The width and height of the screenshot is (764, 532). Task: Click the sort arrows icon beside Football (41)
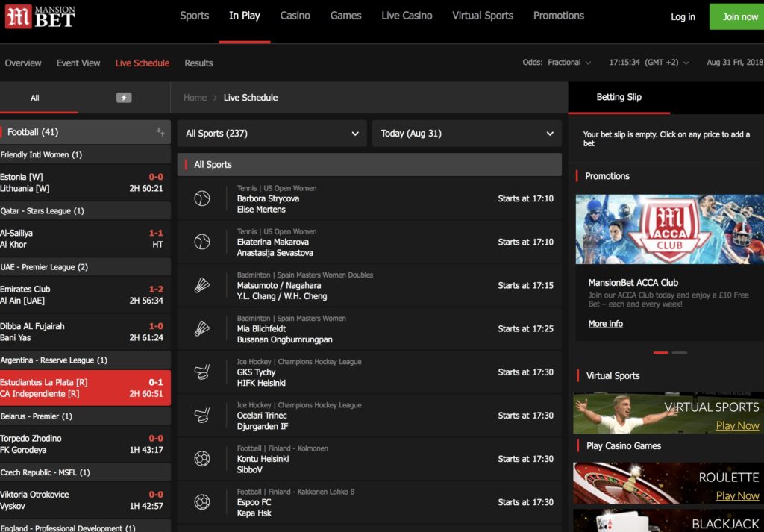[160, 132]
